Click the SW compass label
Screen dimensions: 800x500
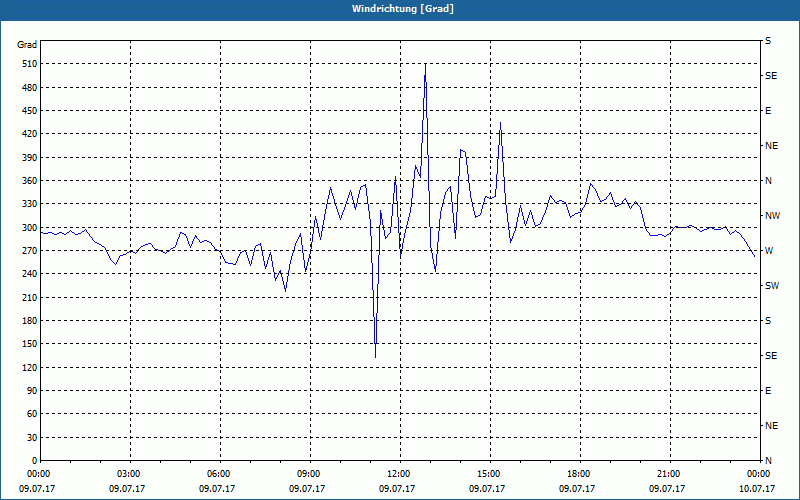772,286
